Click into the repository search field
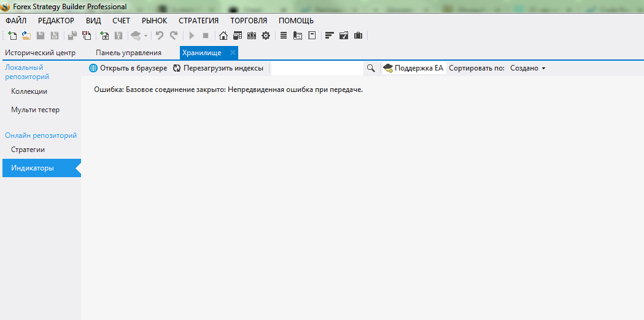This screenshot has width=644, height=320. 317,69
